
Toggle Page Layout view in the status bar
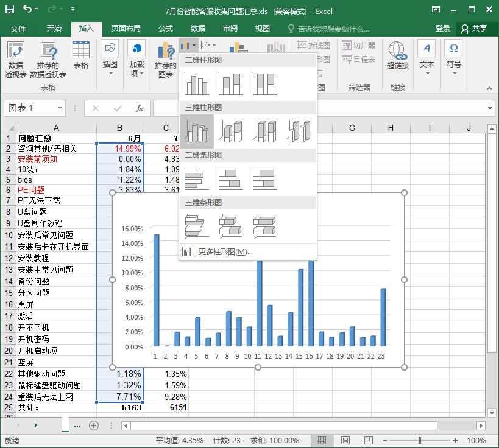point(345,441)
